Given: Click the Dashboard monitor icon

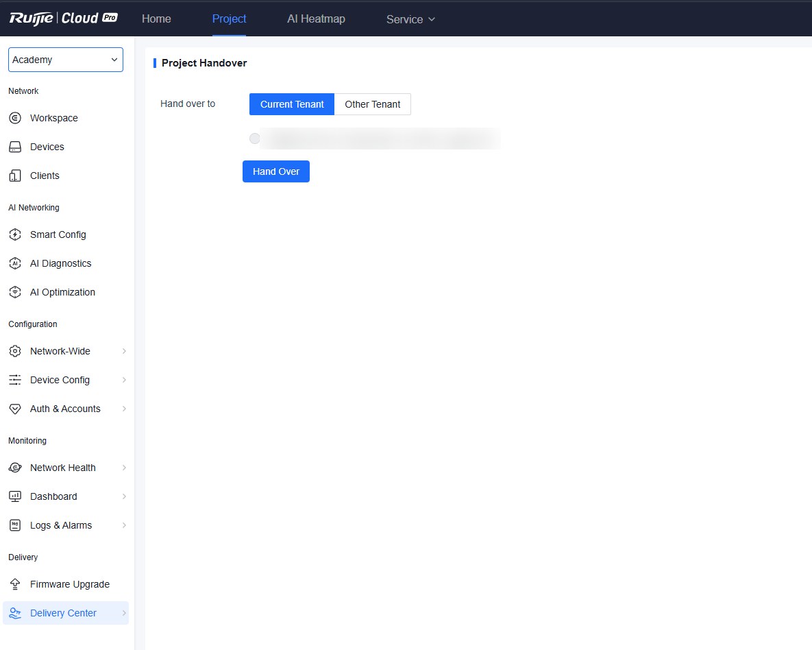Looking at the screenshot, I should tap(15, 496).
